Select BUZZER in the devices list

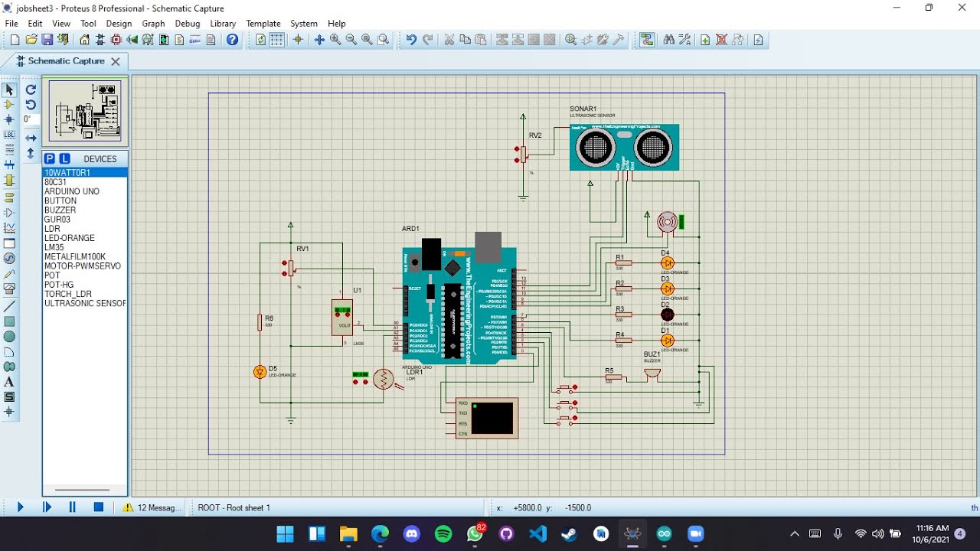[60, 210]
